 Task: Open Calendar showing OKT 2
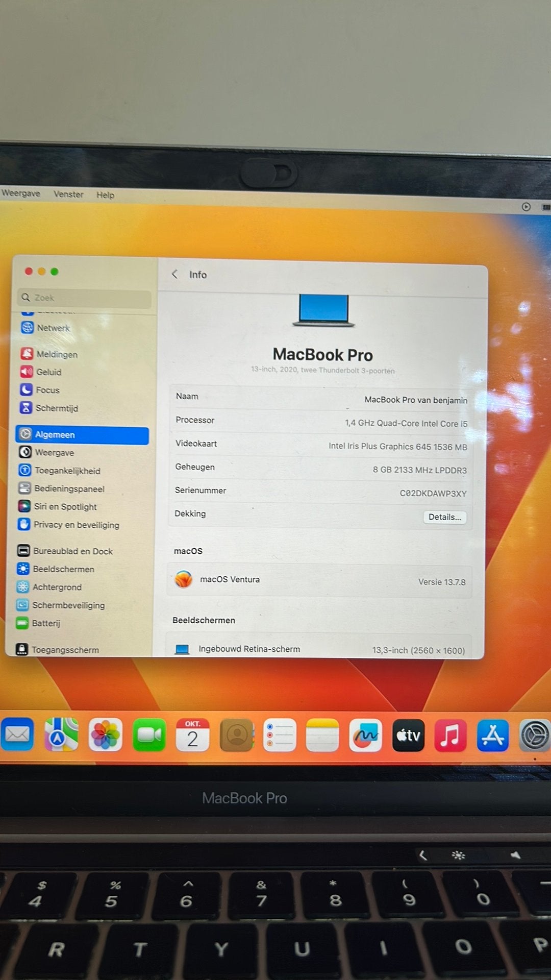[x=192, y=735]
